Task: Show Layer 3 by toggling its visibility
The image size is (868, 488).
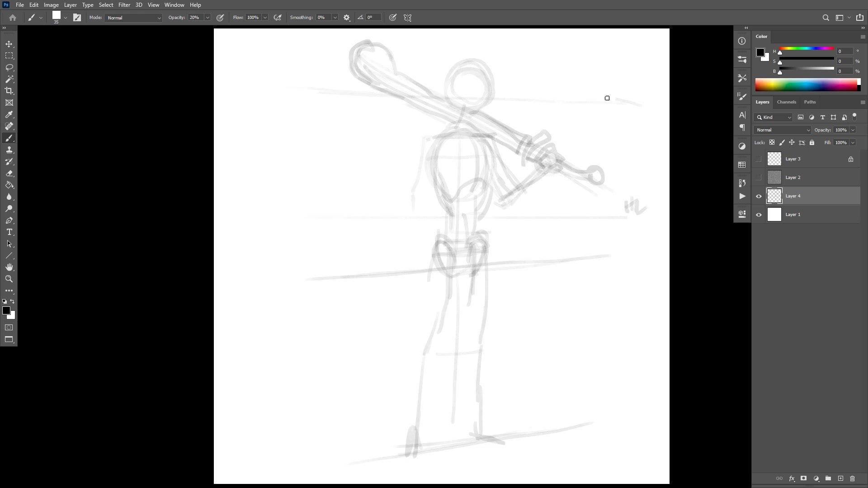Action: point(759,159)
